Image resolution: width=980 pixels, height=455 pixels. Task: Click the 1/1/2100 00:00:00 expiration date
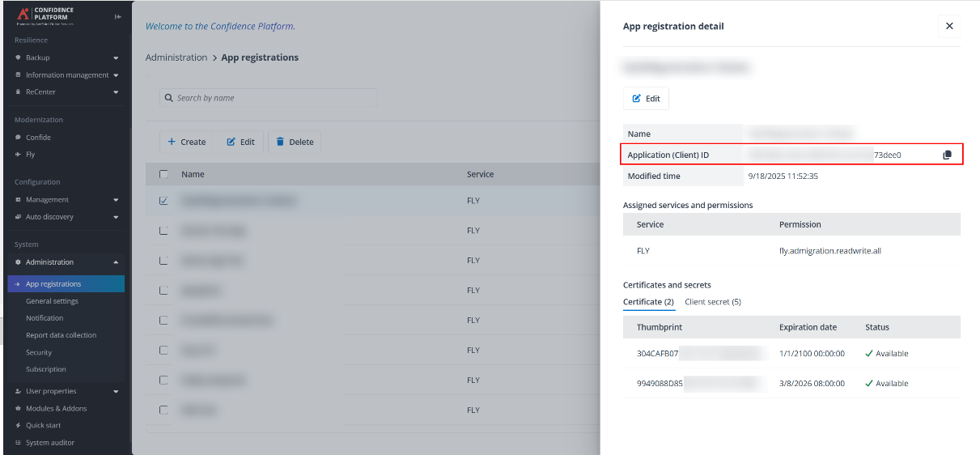[x=812, y=354]
